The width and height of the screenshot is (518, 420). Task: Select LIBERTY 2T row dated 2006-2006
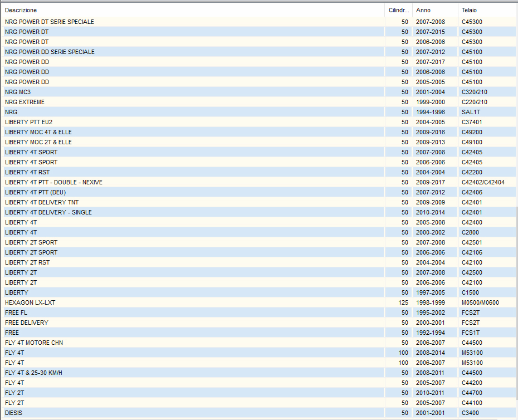(258, 282)
